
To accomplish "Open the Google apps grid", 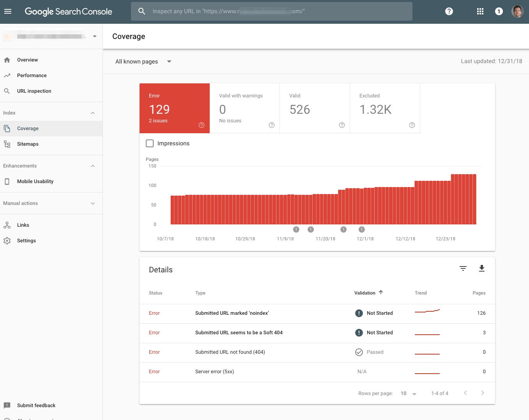I will point(480,11).
